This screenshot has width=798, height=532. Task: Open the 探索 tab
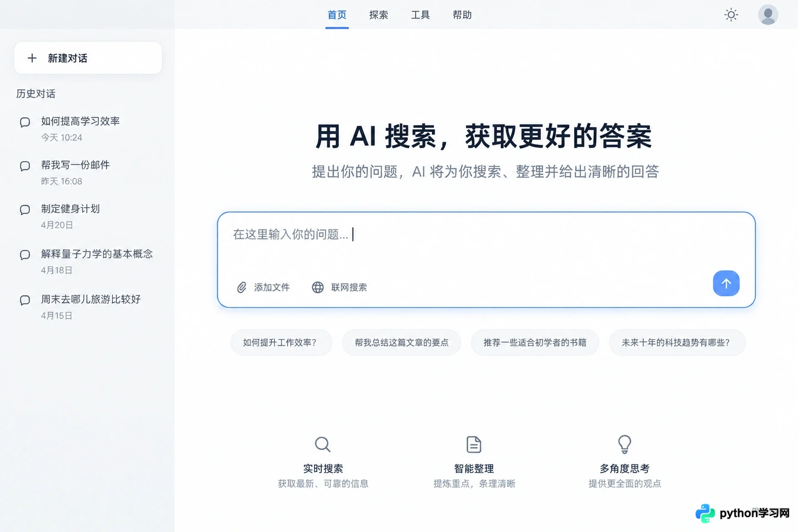(378, 15)
